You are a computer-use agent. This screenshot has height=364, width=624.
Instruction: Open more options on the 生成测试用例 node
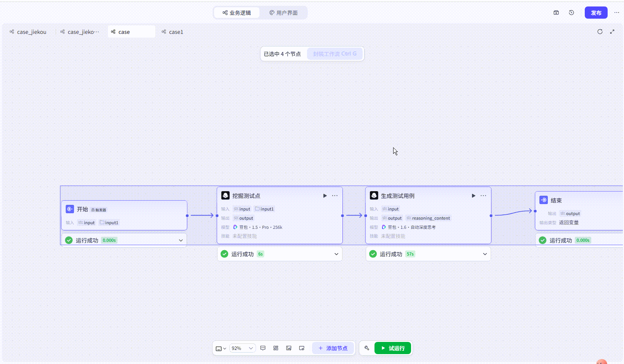pos(483,196)
